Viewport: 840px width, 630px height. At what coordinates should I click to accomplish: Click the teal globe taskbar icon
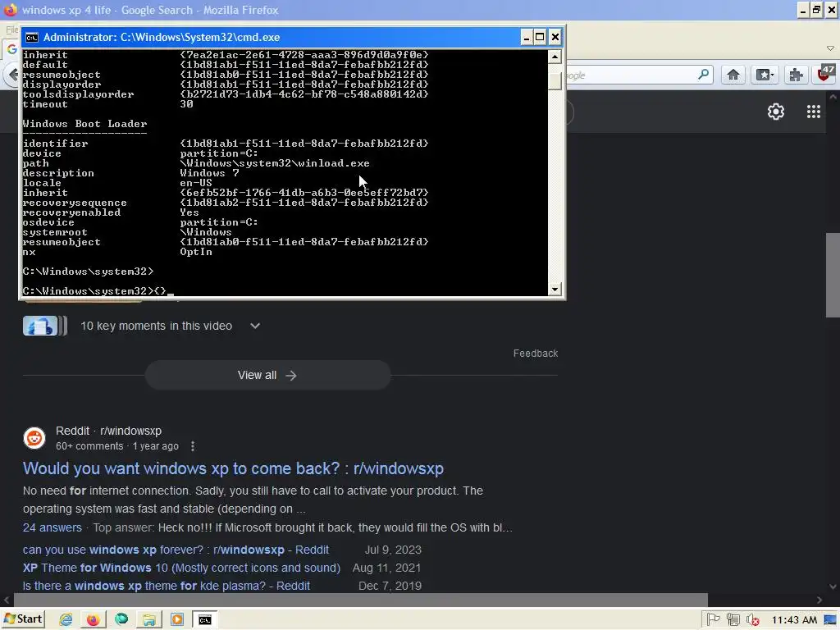click(121, 619)
